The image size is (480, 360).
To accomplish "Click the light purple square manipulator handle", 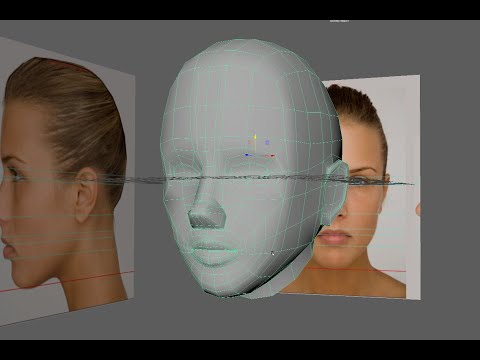I will 267,142.
